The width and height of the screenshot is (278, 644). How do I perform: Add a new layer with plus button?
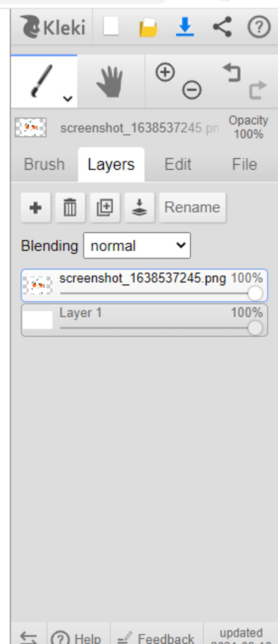36,208
